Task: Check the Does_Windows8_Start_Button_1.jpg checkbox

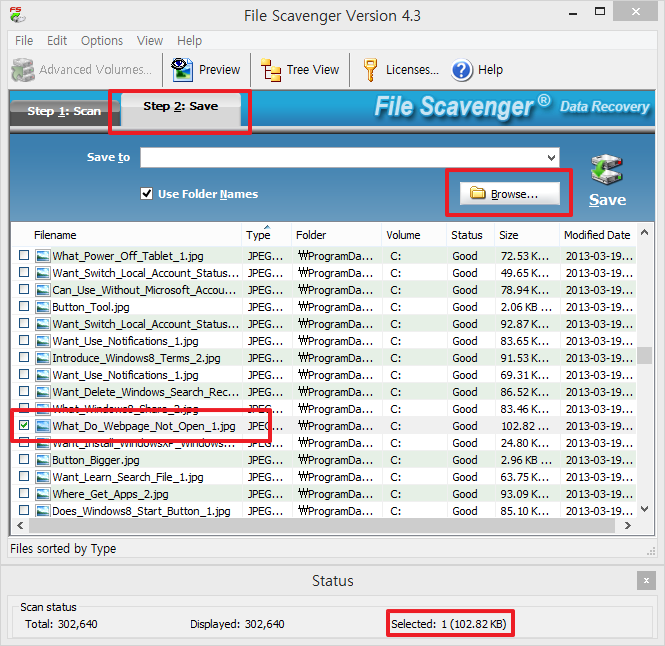Action: [24, 510]
